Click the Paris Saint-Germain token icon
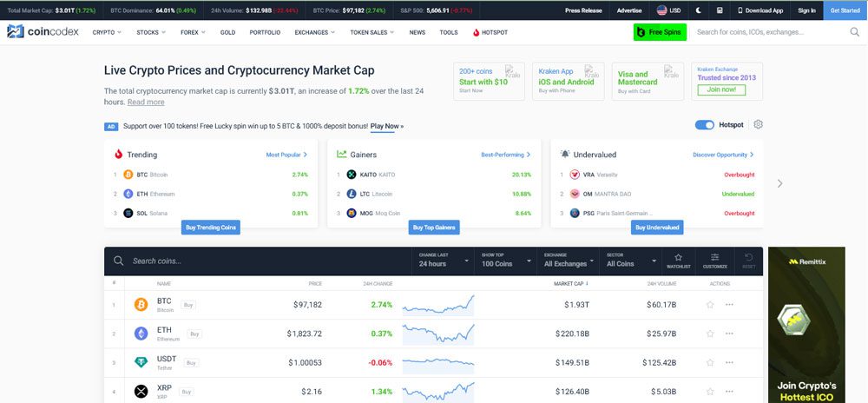 (x=575, y=213)
